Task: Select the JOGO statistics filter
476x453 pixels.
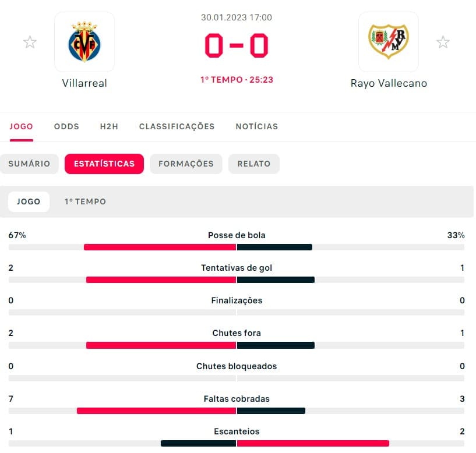Action: [x=29, y=202]
